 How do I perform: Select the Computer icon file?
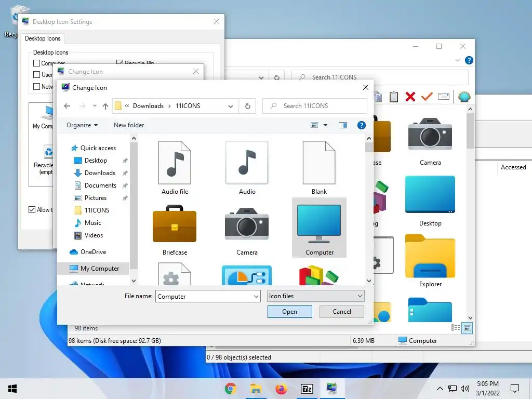pyautogui.click(x=319, y=228)
